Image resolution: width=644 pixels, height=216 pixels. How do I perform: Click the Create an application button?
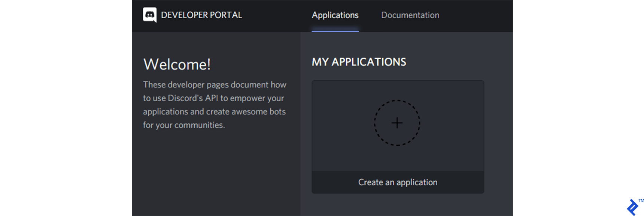click(x=398, y=182)
